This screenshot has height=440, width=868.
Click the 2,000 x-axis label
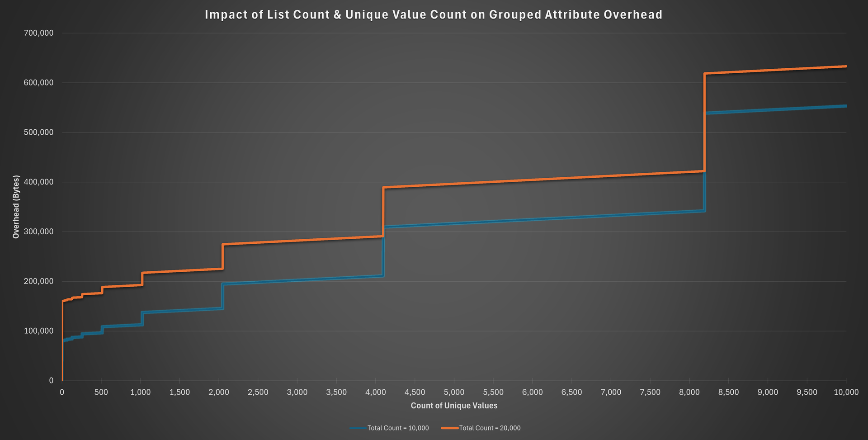219,392
